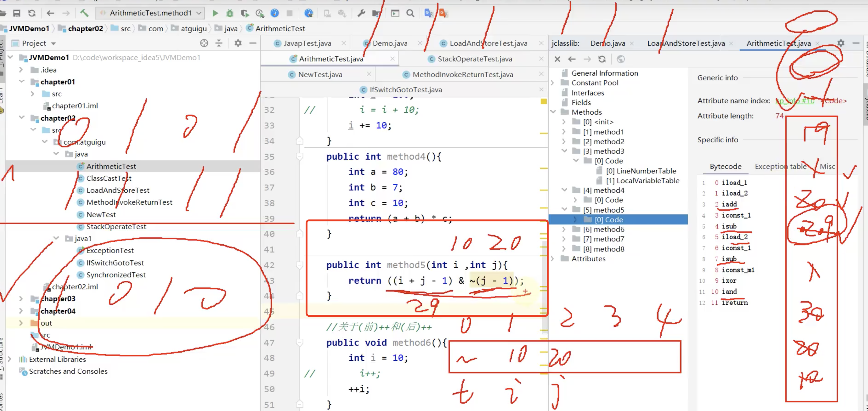Screen dimensions: 868x411
Task: Navigate forward with toolbar right arrow
Action: (x=66, y=13)
